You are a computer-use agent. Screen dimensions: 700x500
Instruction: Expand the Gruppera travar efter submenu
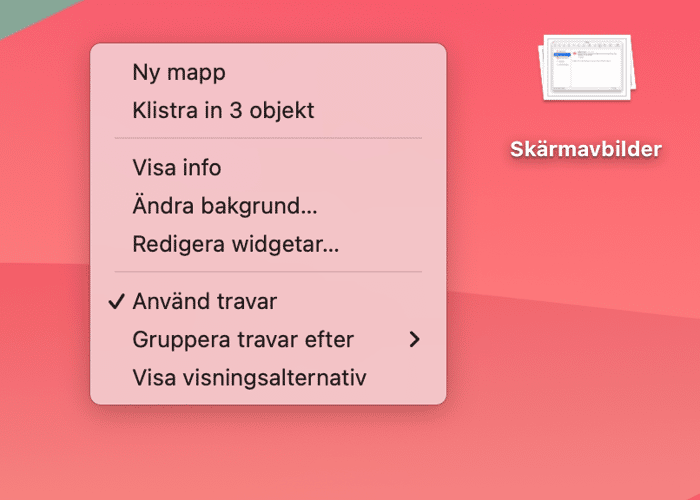[x=243, y=340]
